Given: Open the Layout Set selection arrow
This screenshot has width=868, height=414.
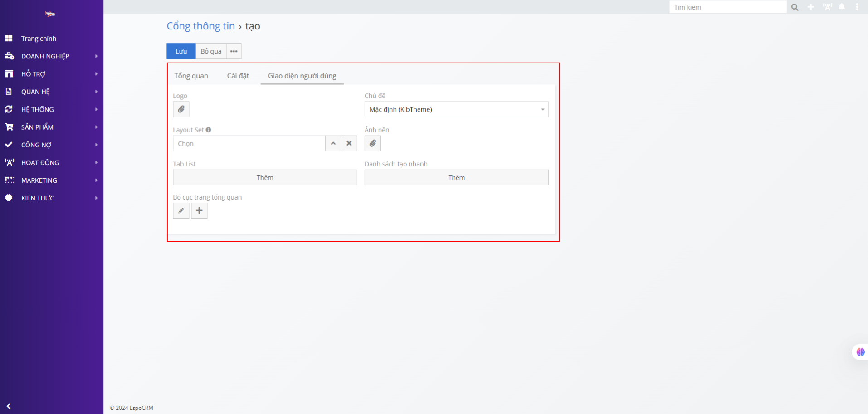Looking at the screenshot, I should point(333,143).
